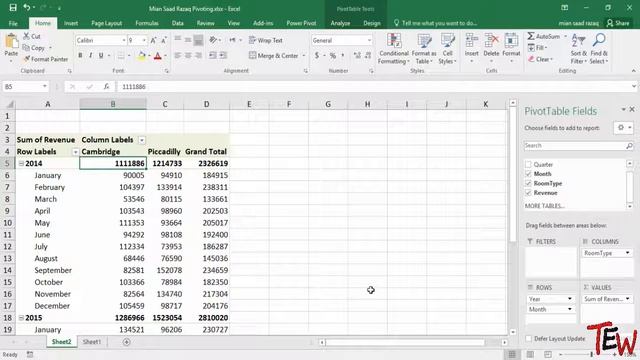Check the Quarter field checkbox

point(528,164)
